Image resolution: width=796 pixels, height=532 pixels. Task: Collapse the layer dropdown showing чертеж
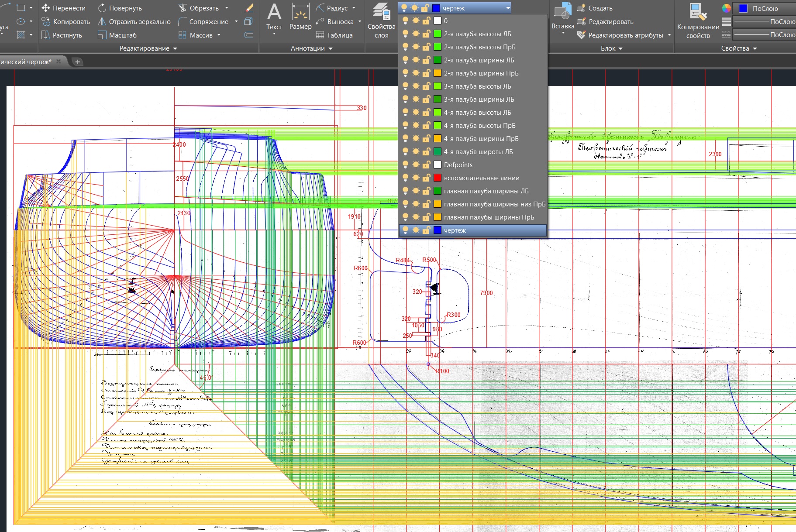[508, 8]
